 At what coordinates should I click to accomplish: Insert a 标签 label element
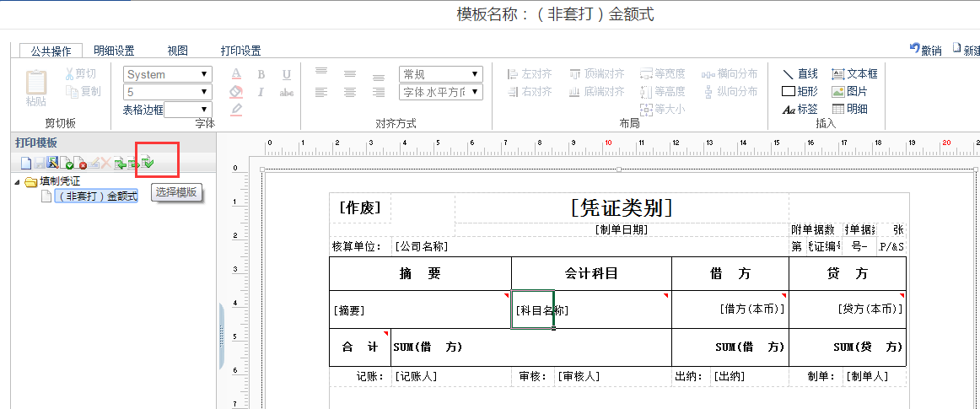click(800, 109)
